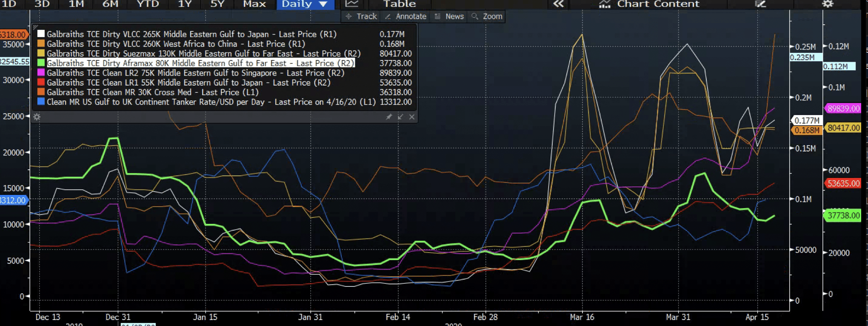
Task: Pin the legend box
Action: [x=388, y=117]
